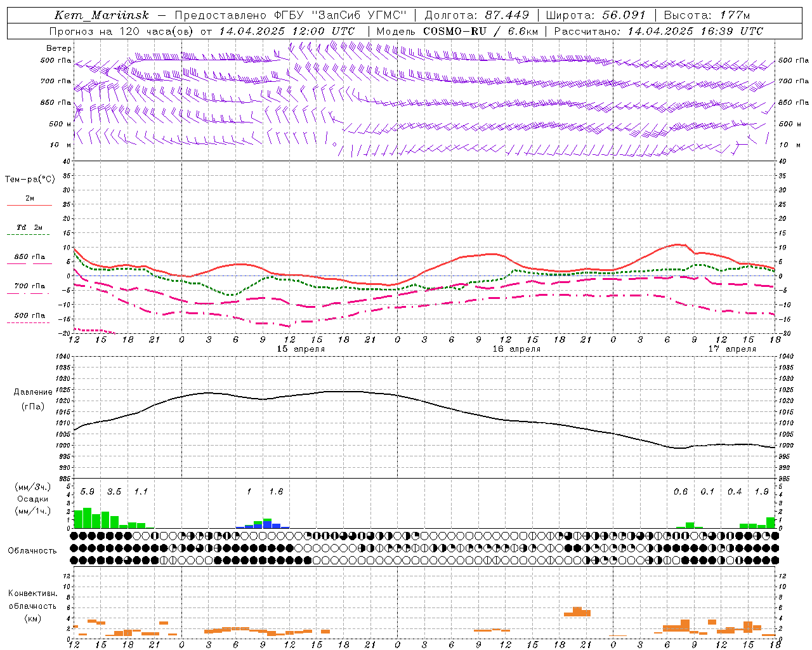Click the station name Kem_Mariinsk in the header

101,15
